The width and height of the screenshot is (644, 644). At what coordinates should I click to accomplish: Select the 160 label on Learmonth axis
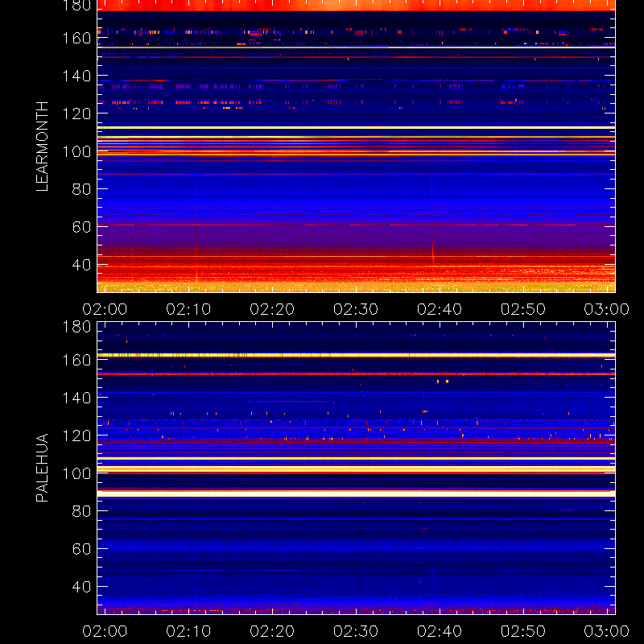(76, 38)
